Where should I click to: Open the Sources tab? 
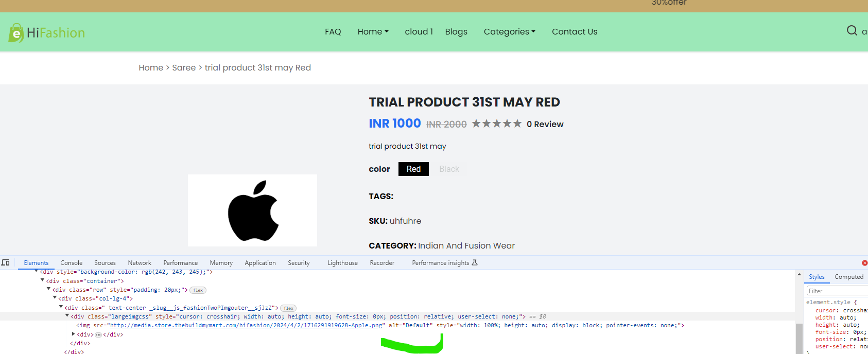pos(105,263)
